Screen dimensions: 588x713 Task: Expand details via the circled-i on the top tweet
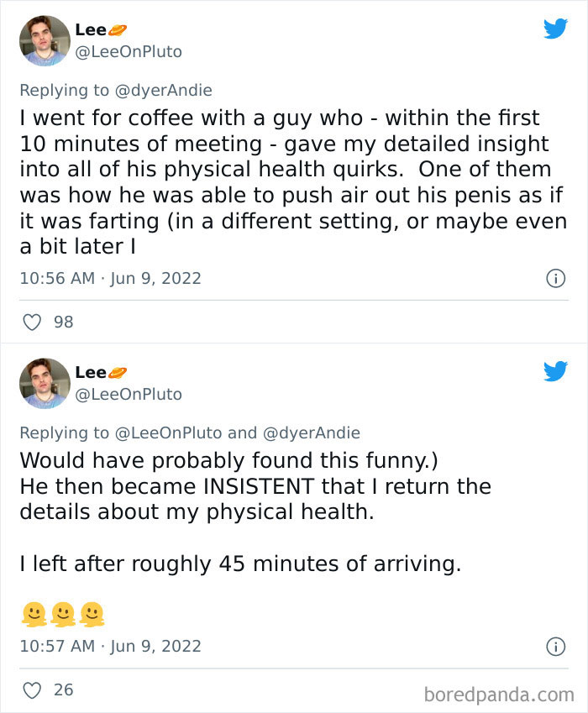(x=556, y=277)
